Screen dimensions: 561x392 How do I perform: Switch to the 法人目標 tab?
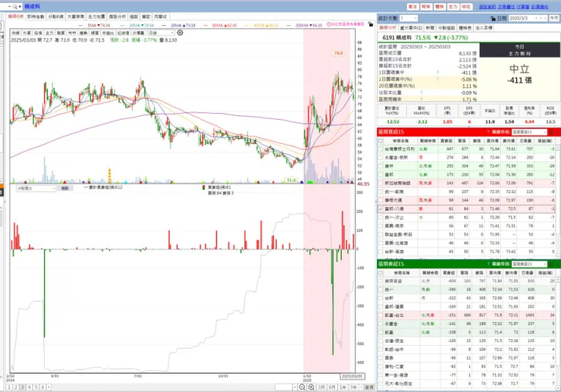[484, 28]
